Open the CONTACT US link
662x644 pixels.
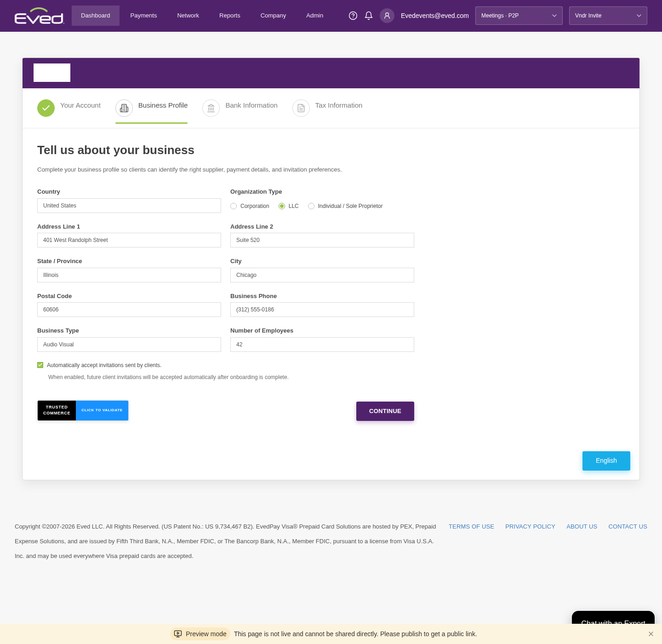click(628, 527)
